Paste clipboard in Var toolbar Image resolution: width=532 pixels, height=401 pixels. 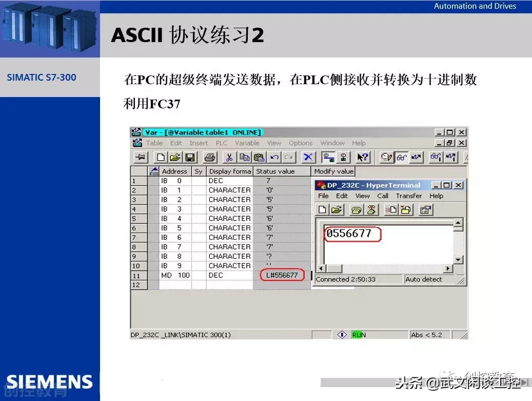click(x=259, y=157)
